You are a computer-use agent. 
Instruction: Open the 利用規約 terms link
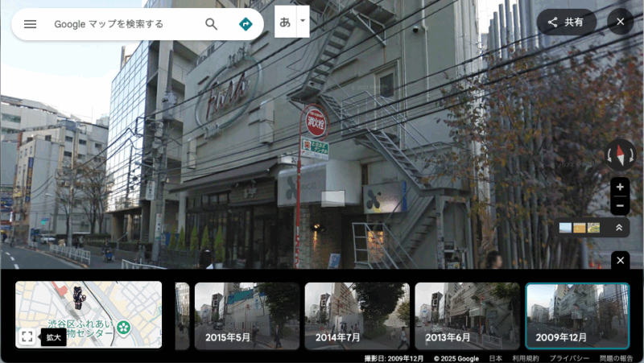pyautogui.click(x=526, y=358)
